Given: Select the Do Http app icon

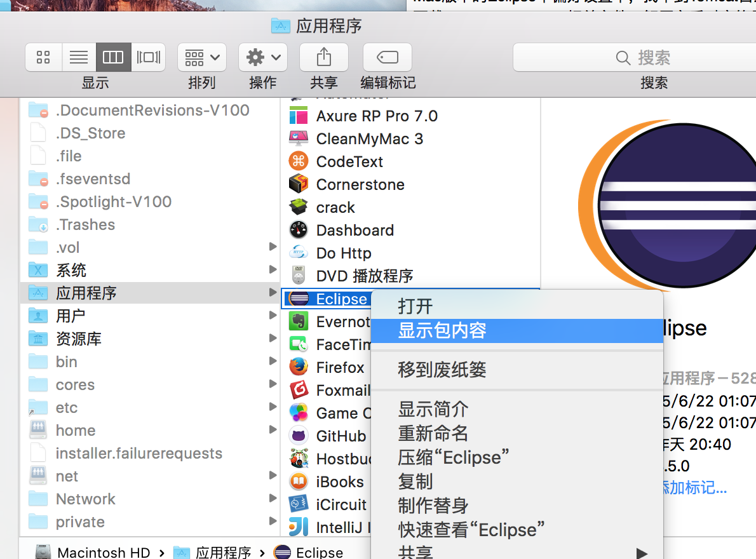Looking at the screenshot, I should pyautogui.click(x=299, y=253).
